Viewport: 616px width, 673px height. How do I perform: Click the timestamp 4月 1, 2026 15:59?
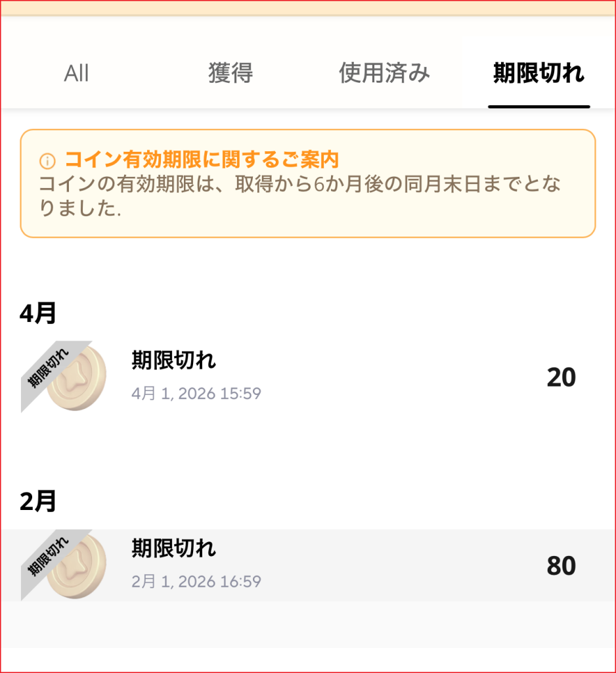point(196,394)
